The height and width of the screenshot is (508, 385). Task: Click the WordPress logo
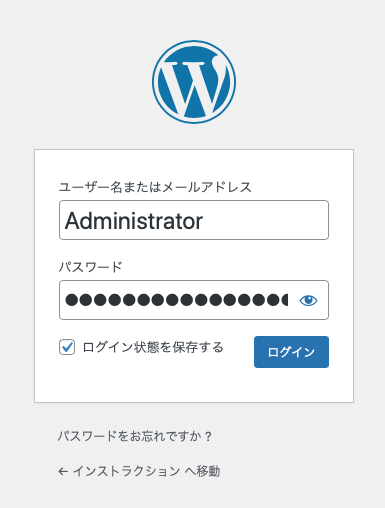coord(194,82)
